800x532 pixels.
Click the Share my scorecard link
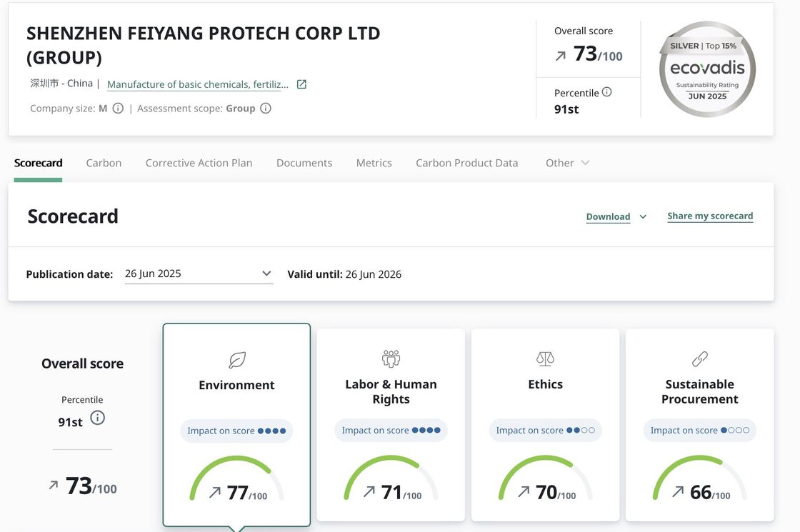tap(710, 216)
